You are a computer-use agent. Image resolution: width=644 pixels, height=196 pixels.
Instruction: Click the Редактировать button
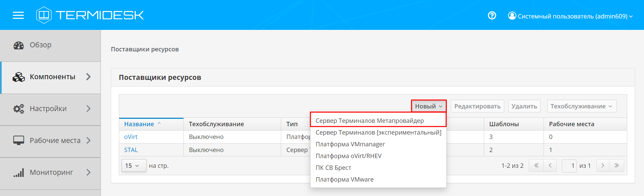pos(477,106)
